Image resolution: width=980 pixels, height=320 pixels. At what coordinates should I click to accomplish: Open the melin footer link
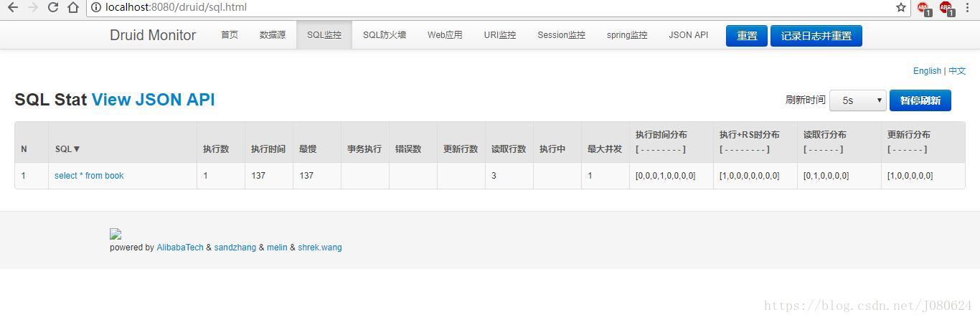tap(277, 248)
